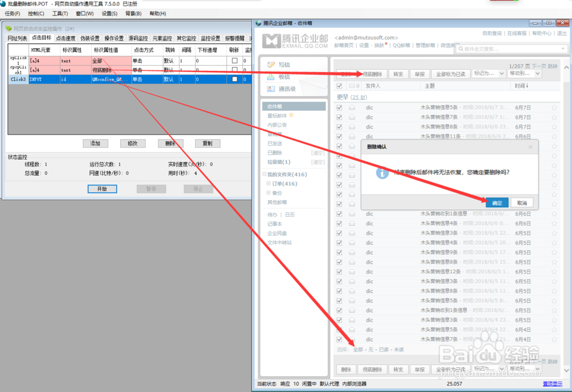Click the 收信 receive mail icon

pyautogui.click(x=271, y=77)
